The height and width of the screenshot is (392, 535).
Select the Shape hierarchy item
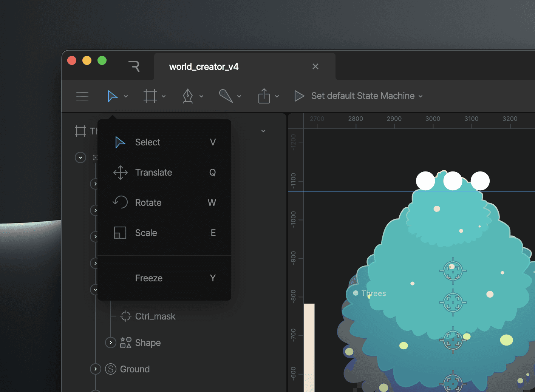148,343
